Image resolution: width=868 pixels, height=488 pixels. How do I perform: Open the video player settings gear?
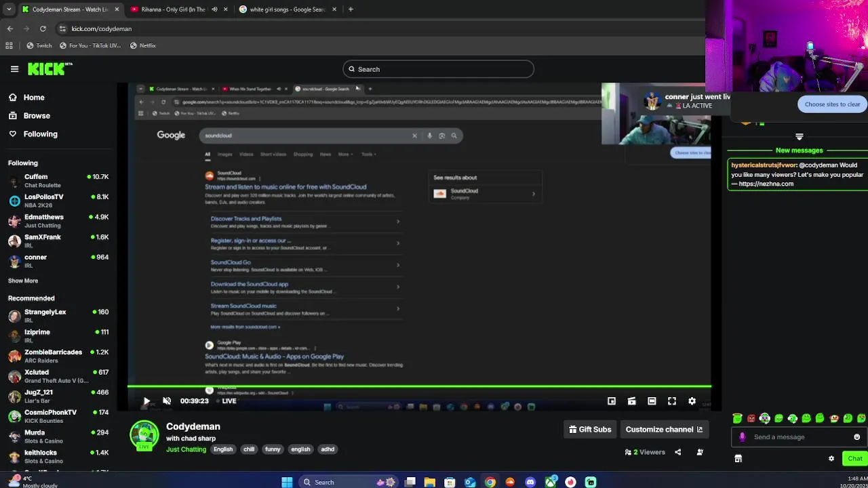(692, 401)
